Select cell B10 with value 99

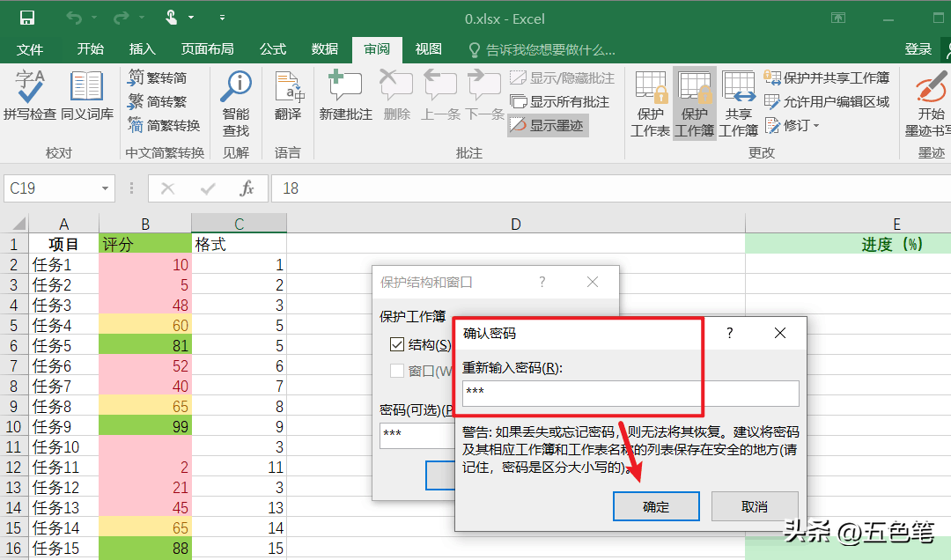[145, 426]
